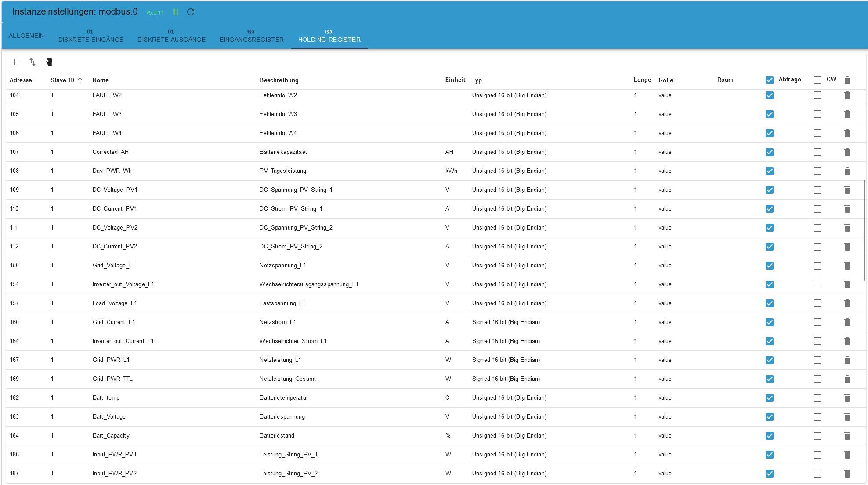
Task: Delete all rows via header trash icon
Action: click(847, 80)
